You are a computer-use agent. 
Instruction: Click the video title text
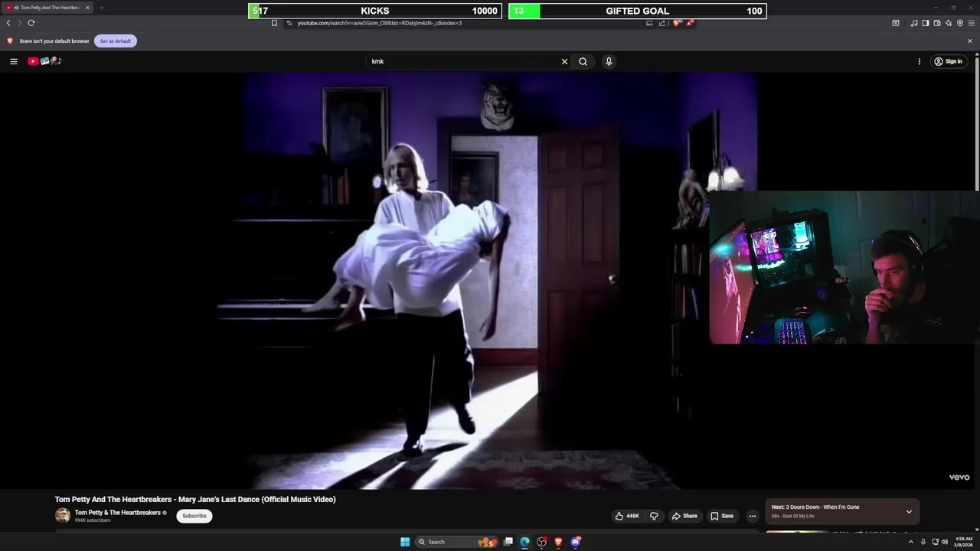click(195, 499)
